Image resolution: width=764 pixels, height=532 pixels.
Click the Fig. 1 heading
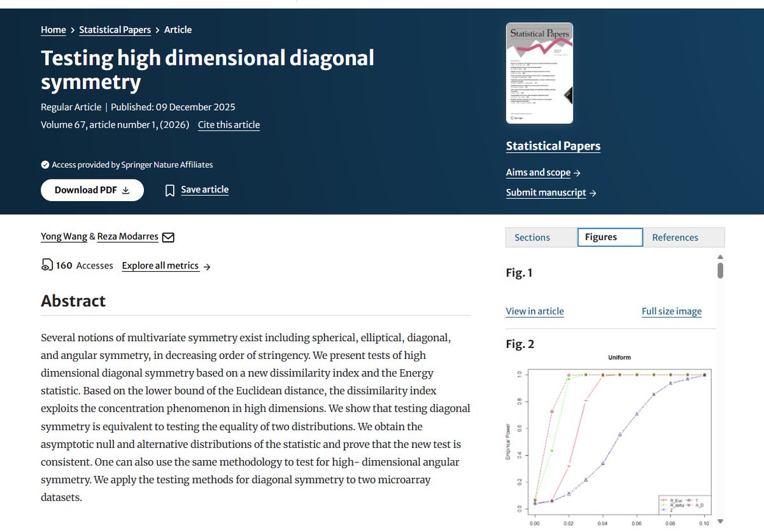click(519, 273)
